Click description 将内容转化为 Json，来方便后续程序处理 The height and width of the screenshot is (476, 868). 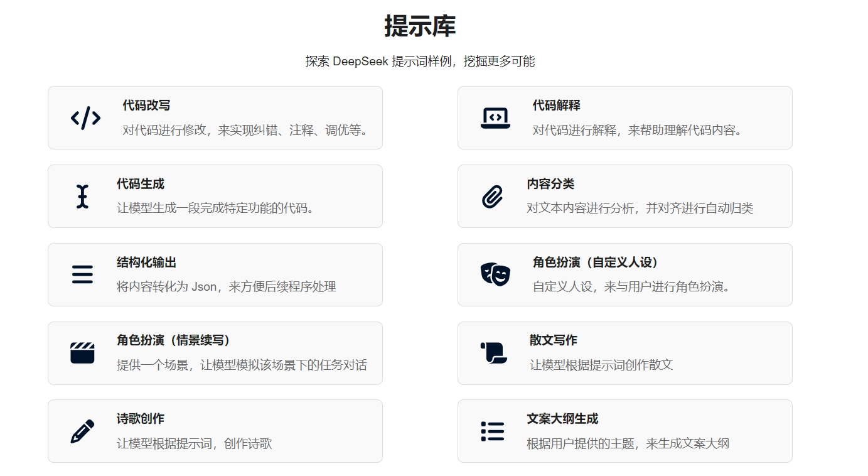(227, 286)
